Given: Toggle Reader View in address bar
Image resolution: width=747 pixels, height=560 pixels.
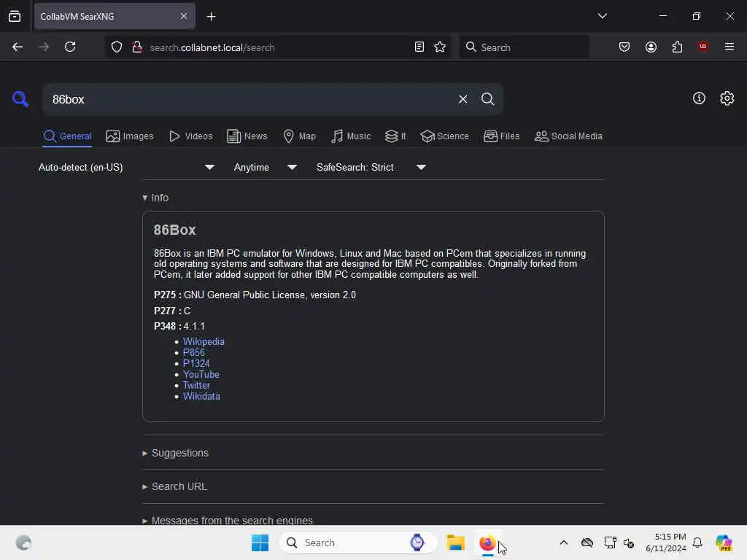Looking at the screenshot, I should [x=419, y=47].
